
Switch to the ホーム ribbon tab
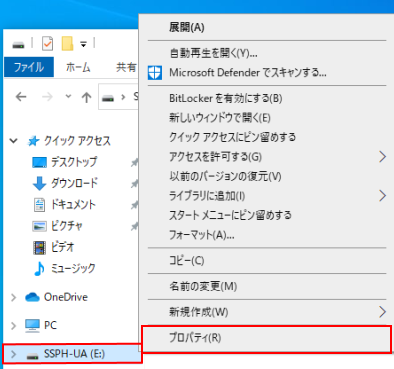click(78, 67)
